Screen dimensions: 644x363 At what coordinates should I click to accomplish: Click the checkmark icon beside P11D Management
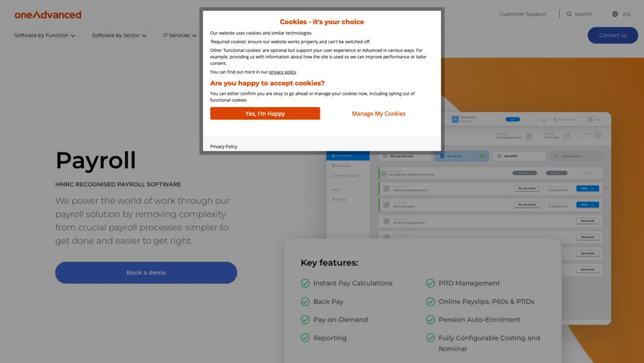point(430,283)
